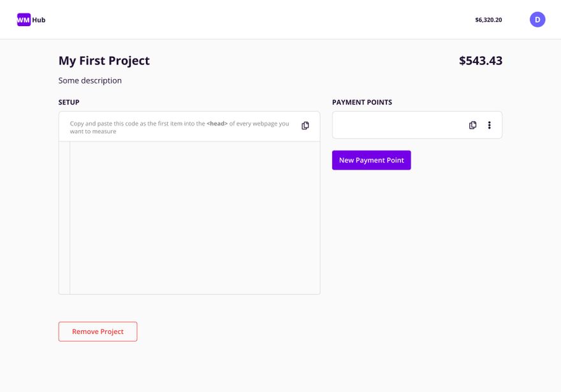Select the account balance $6,320.20

488,20
